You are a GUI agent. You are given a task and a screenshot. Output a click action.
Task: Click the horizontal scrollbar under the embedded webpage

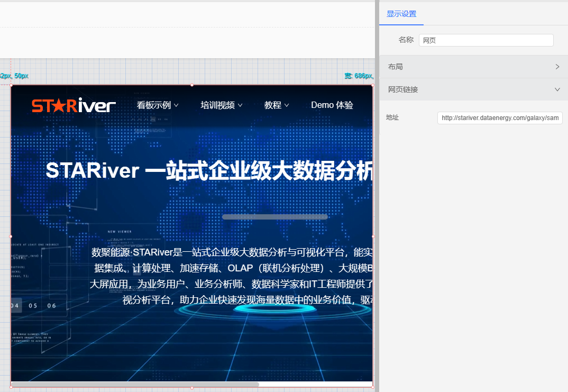click(x=135, y=385)
